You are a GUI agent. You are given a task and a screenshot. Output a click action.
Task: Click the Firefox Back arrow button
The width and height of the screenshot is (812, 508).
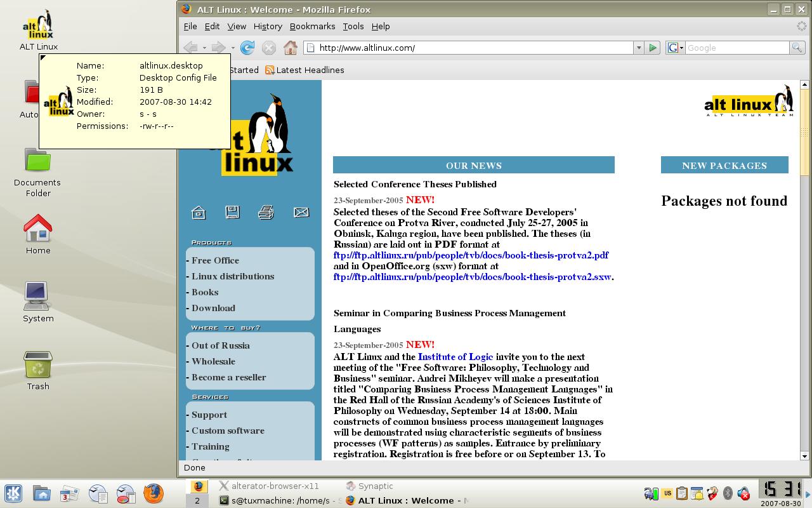point(190,48)
